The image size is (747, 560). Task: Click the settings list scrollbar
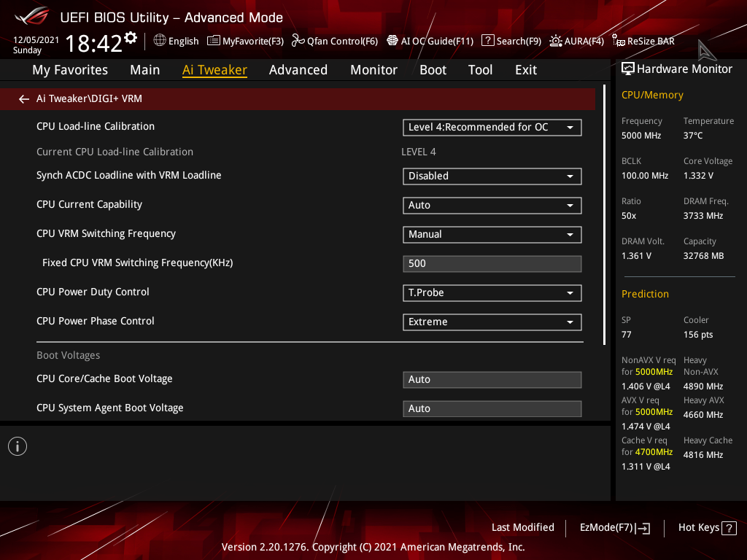pyautogui.click(x=604, y=215)
